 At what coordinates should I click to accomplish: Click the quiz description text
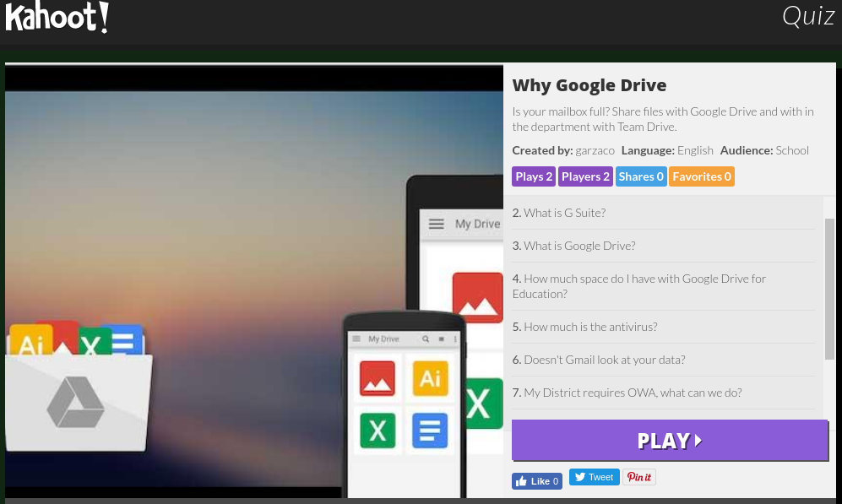point(663,119)
